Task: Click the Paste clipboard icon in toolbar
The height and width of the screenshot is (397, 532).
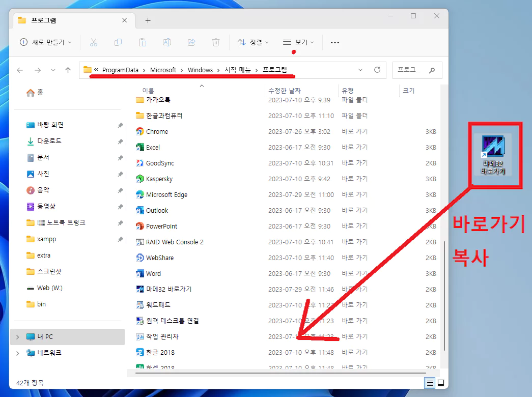Action: pos(143,42)
